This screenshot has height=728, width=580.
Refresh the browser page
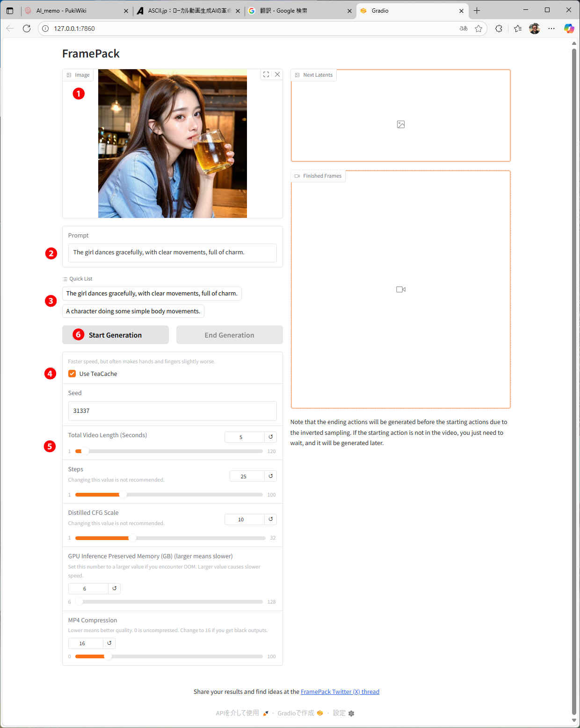pyautogui.click(x=27, y=29)
